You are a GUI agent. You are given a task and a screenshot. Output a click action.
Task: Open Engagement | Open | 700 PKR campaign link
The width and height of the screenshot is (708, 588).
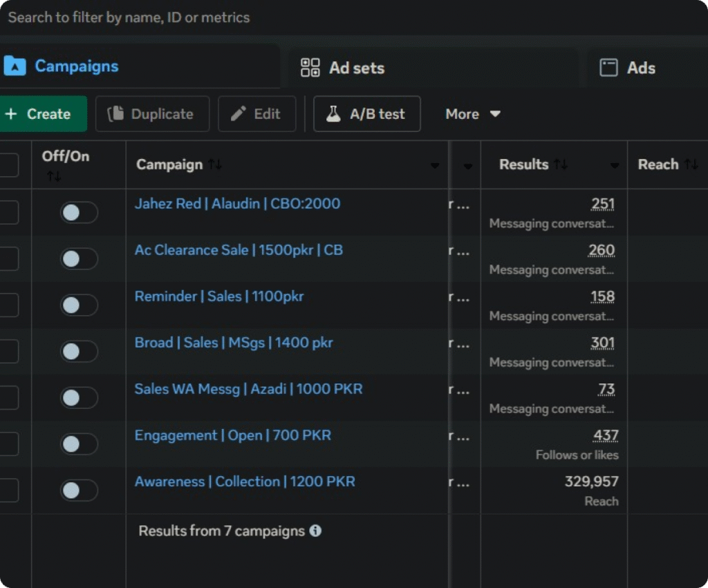coord(232,435)
